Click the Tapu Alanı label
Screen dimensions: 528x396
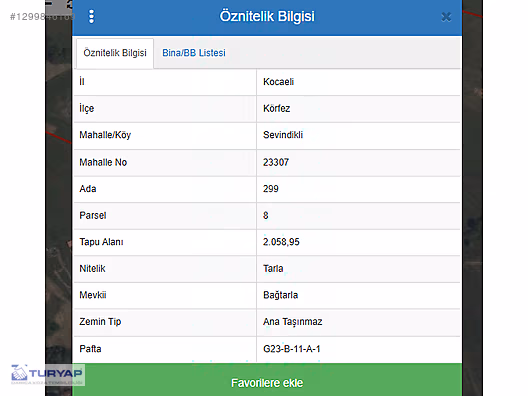[101, 242]
